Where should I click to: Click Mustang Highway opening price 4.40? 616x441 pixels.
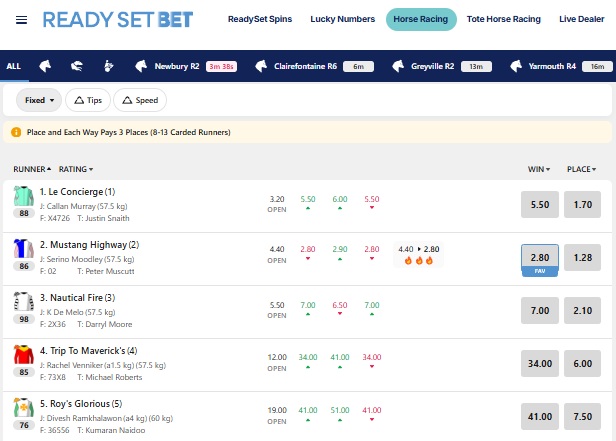277,249
